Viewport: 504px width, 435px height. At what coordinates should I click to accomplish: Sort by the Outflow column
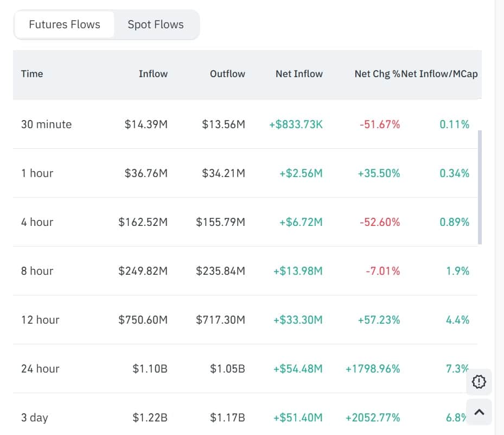227,73
